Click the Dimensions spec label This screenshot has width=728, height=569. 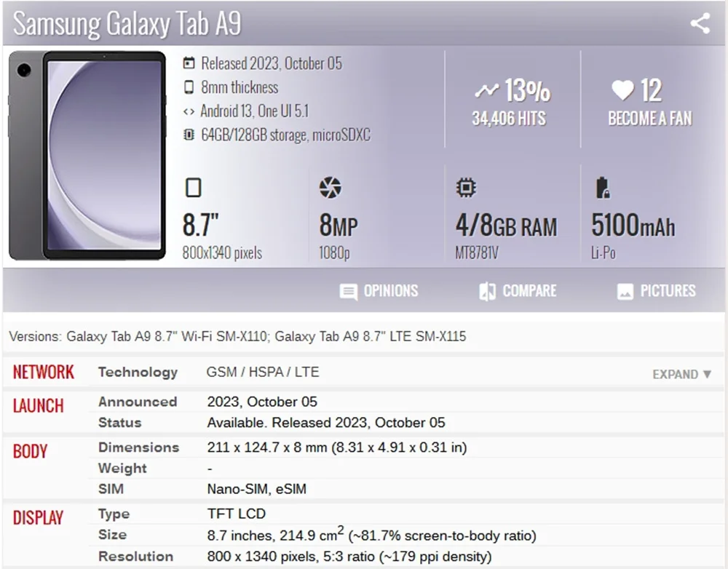click(139, 447)
